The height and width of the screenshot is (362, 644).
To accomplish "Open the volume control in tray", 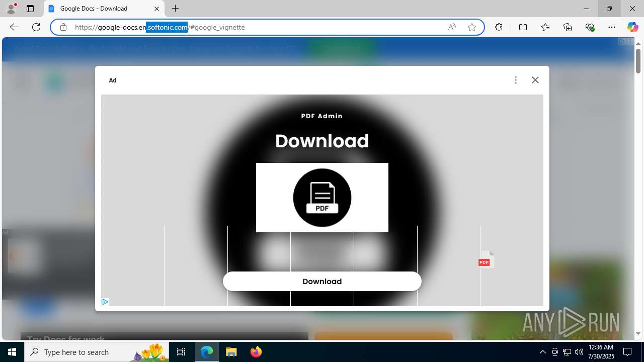I will coord(579,352).
